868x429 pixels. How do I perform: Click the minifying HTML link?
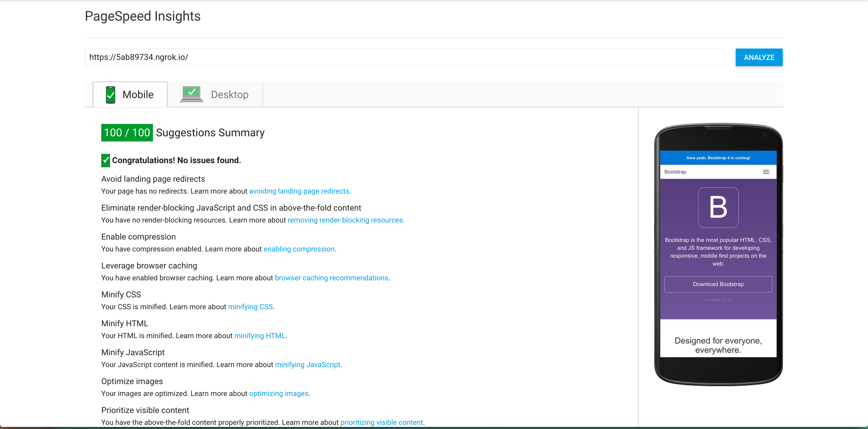259,336
